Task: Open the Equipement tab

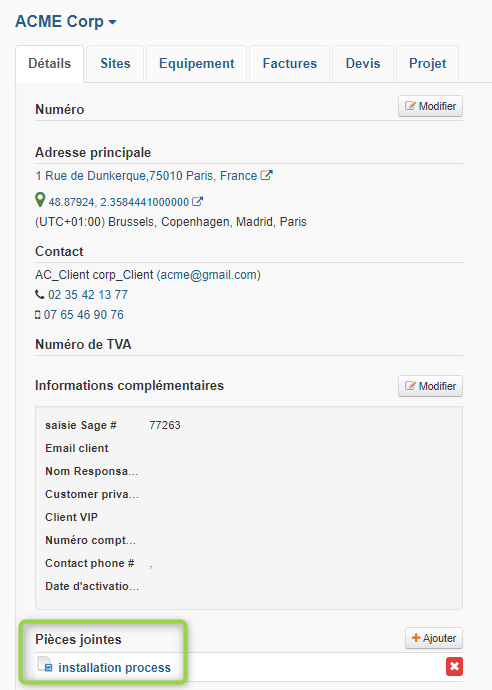Action: [x=197, y=64]
